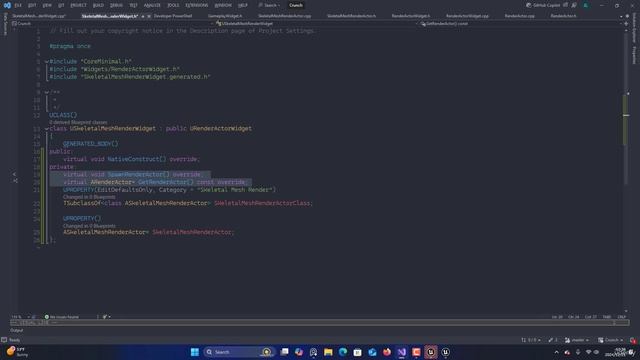Open the Test menu
This screenshot has width=640, height=360.
click(x=133, y=5)
